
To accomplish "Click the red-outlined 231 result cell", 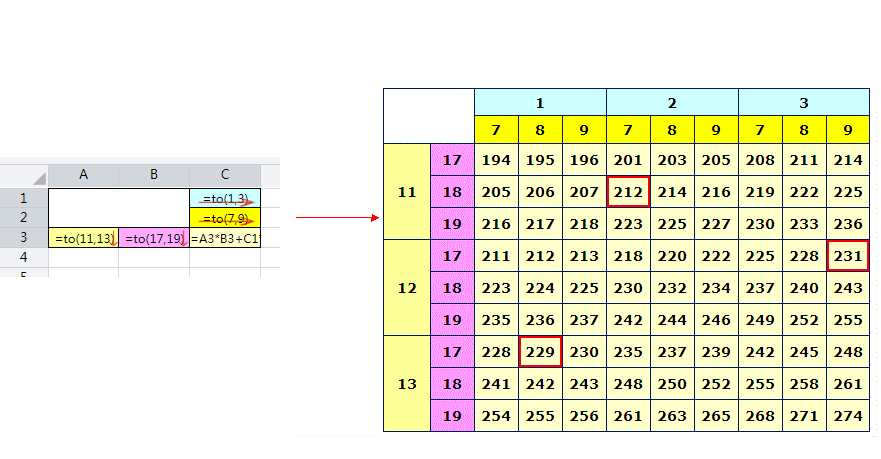I will point(848,257).
